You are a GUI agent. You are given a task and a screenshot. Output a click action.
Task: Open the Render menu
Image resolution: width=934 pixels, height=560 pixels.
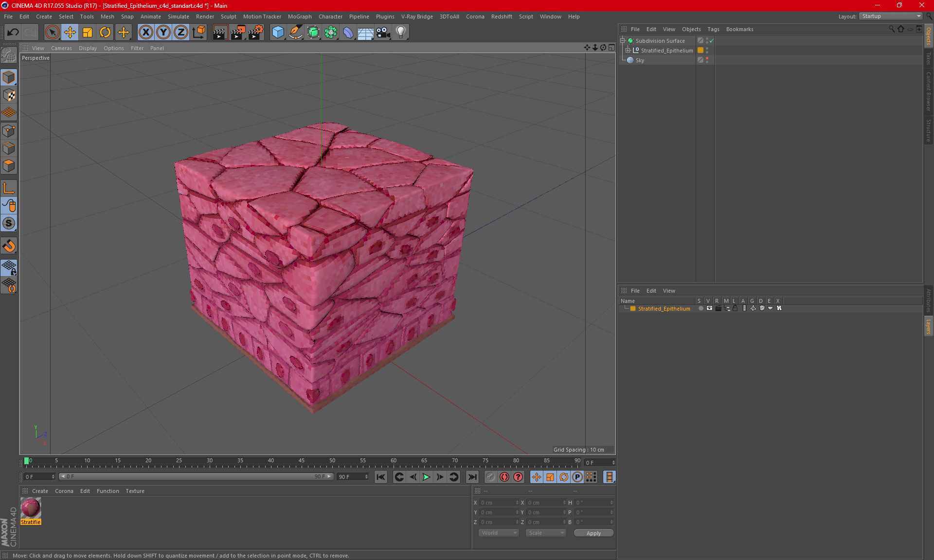205,17
